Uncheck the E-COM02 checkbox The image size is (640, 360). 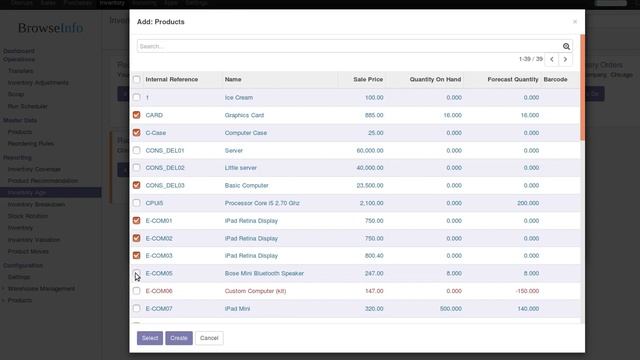(137, 238)
